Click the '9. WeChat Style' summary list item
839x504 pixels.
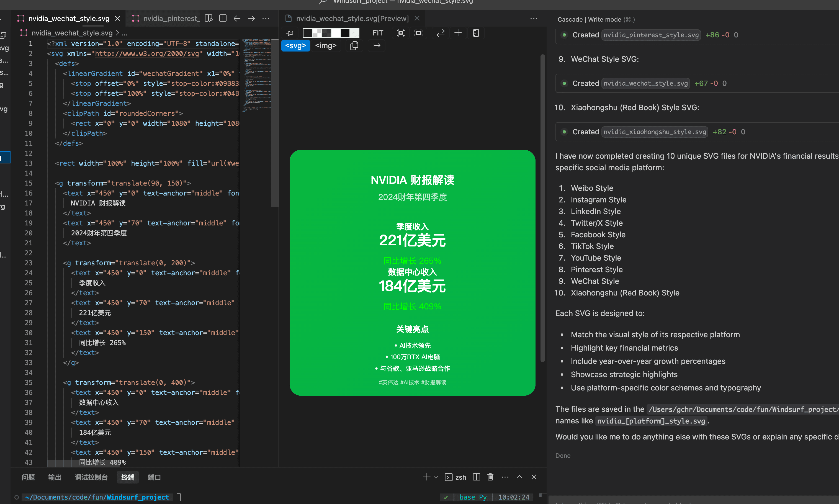click(x=589, y=281)
